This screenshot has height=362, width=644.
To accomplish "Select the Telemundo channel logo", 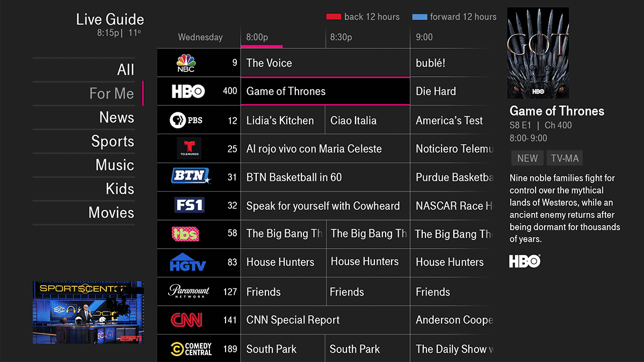I will coord(189,149).
